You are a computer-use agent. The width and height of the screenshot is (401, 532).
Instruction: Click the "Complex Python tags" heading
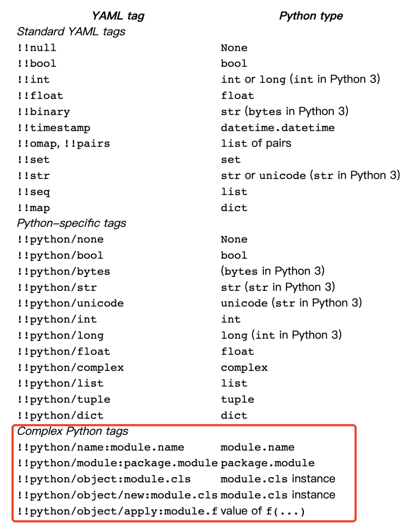coord(73,431)
